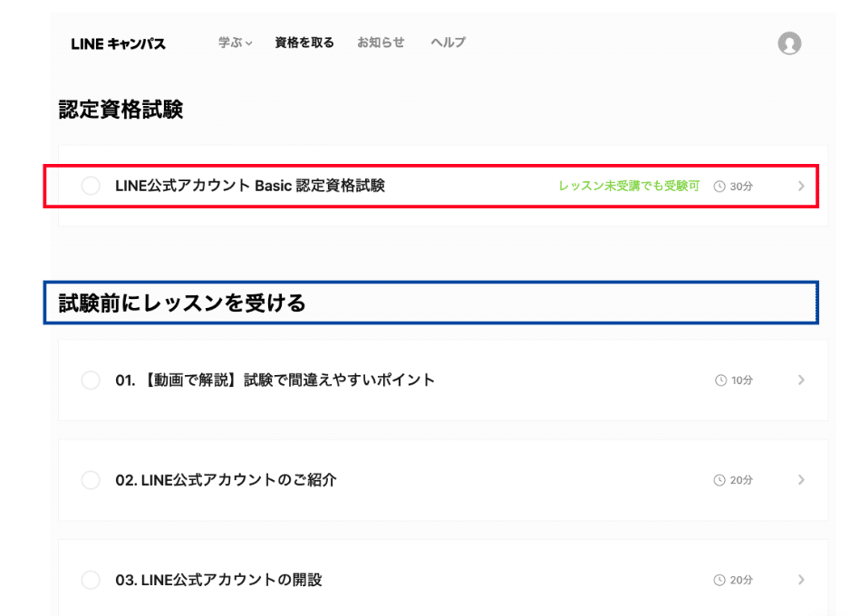859x616 pixels.
Task: Toggle the completion circle on lesson 01
Action: pos(91,380)
